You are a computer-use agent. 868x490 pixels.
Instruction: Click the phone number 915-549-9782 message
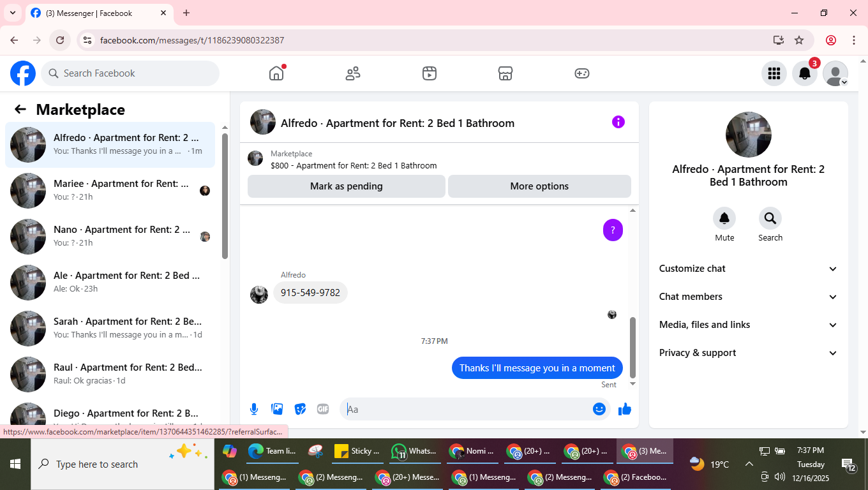pos(310,293)
